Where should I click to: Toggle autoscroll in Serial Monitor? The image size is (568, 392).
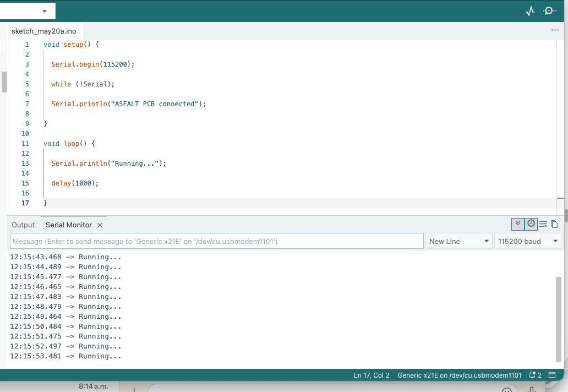[x=518, y=224]
